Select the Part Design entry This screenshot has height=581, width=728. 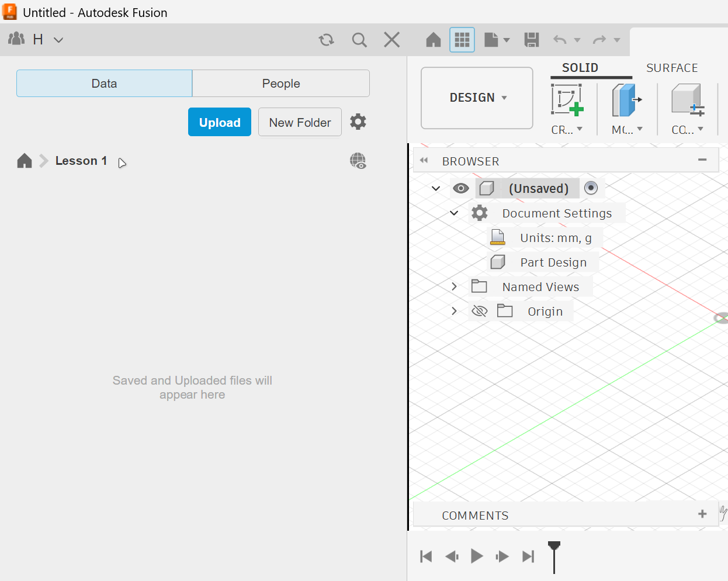(x=554, y=262)
